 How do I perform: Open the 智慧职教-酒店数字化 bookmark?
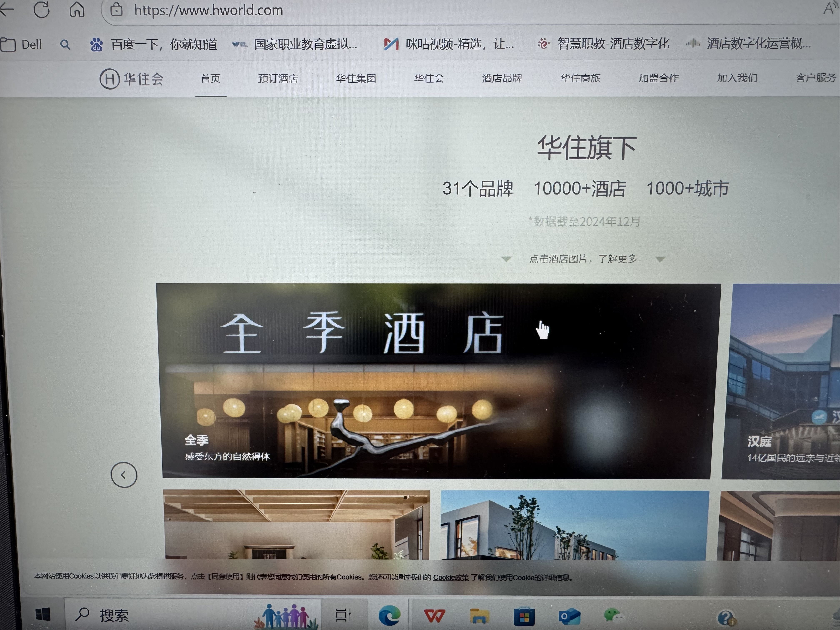[603, 44]
